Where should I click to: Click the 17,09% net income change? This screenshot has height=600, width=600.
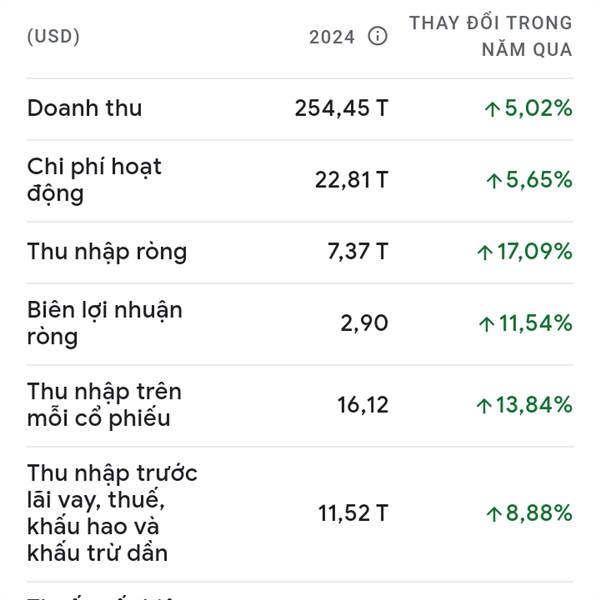525,251
